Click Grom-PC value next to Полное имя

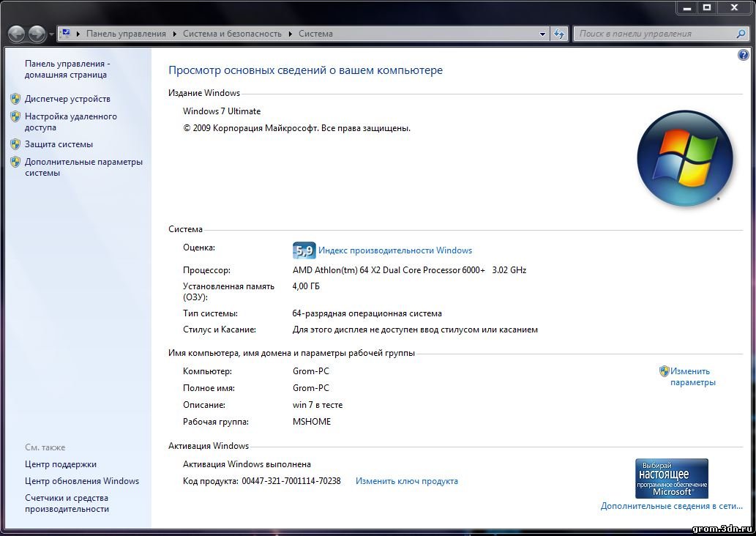(x=311, y=388)
